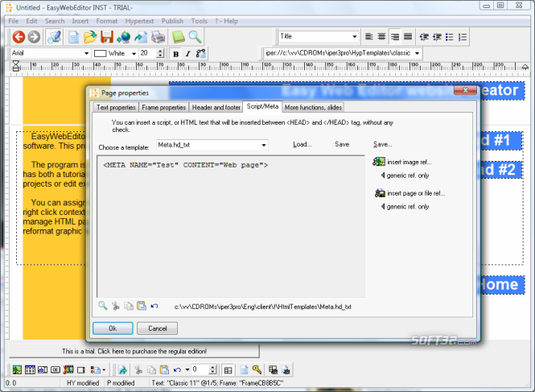Click the red Back arrow icon
The image size is (535, 392).
click(x=19, y=37)
